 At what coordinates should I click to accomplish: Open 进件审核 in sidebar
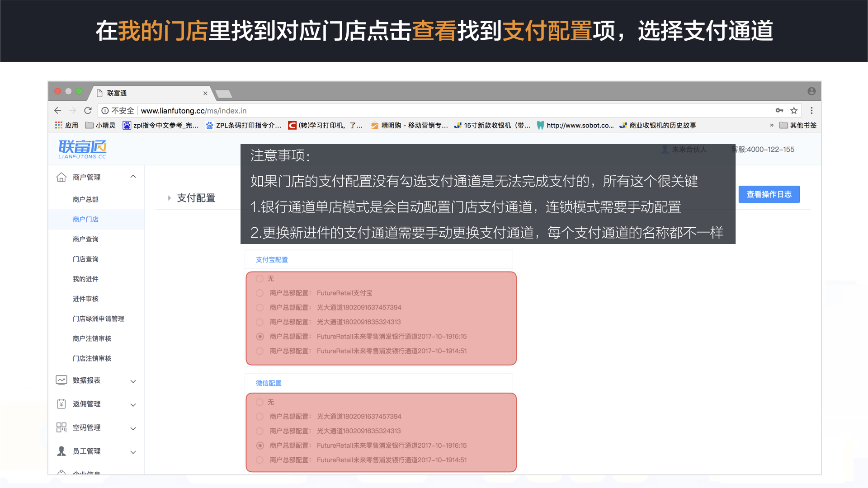(x=85, y=299)
